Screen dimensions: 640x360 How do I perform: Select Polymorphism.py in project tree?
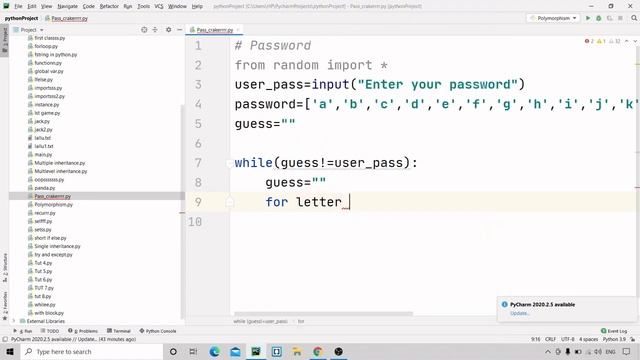click(50, 204)
